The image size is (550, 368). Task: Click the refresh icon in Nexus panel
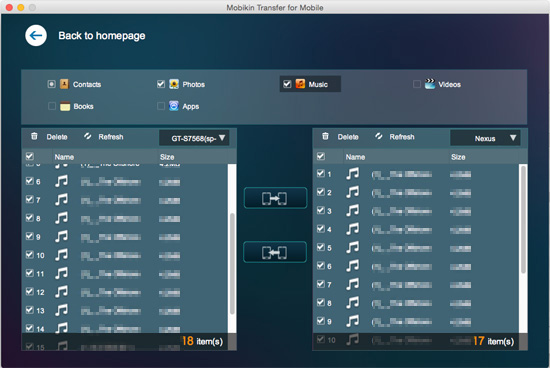[379, 136]
